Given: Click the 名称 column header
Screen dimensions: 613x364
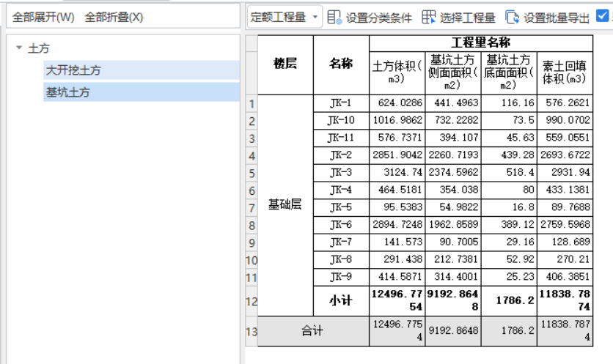Looking at the screenshot, I should click(341, 65).
